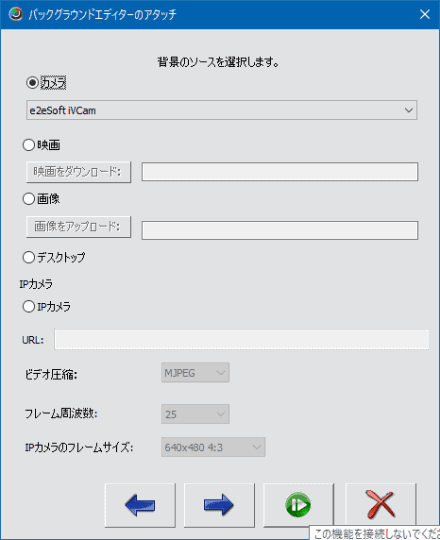440x540 pixels.
Task: Open the MJPEG video compression dropdown
Action: (195, 373)
